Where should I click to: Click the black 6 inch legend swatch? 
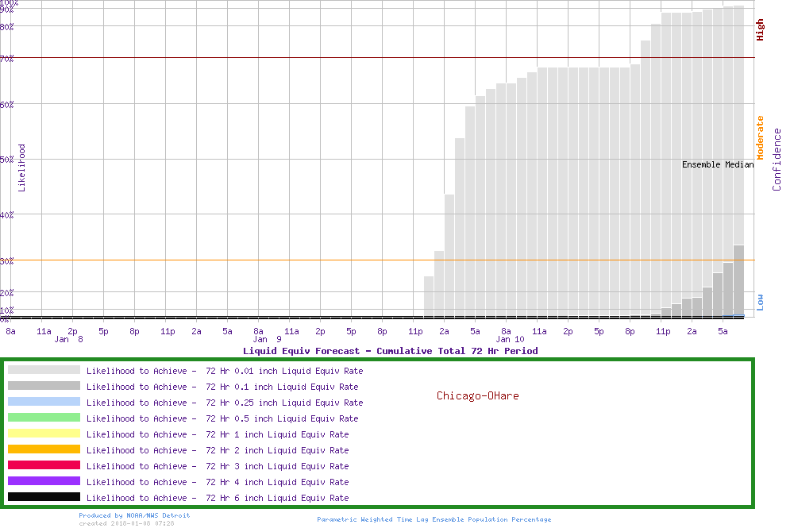pos(44,497)
